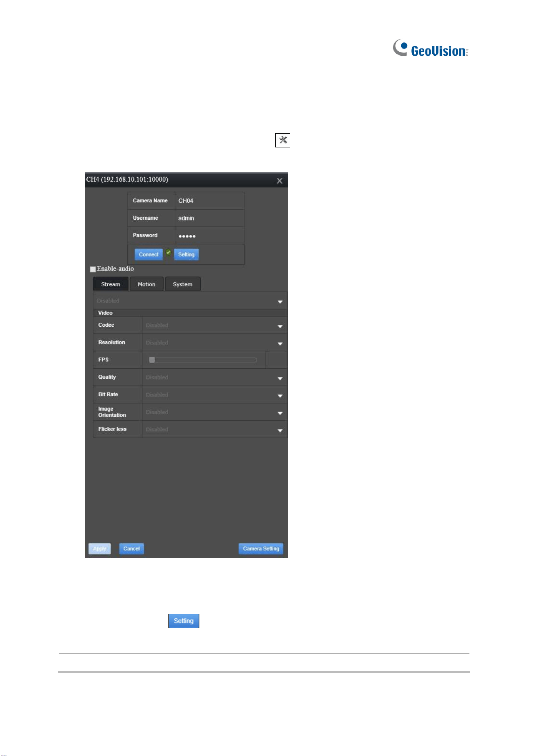Click the Camera Name field showing CH04
This screenshot has height=756, width=534.
(209, 201)
